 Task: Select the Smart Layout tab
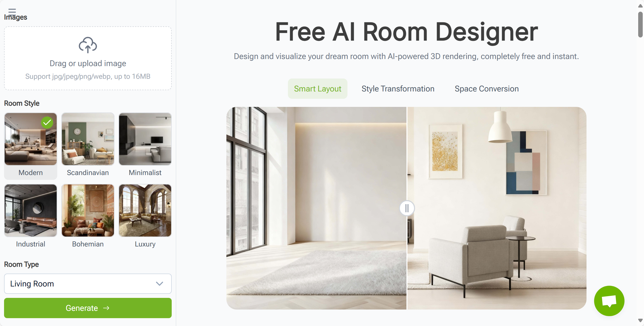click(318, 89)
